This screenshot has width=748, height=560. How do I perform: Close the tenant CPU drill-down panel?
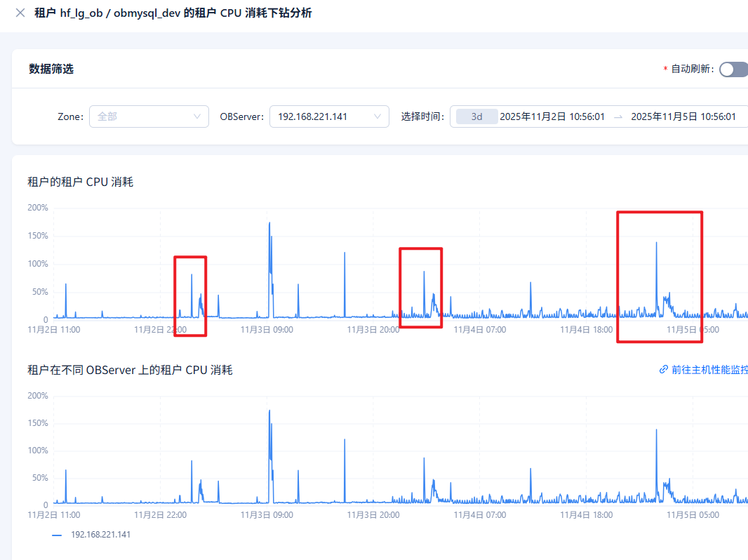coord(20,13)
